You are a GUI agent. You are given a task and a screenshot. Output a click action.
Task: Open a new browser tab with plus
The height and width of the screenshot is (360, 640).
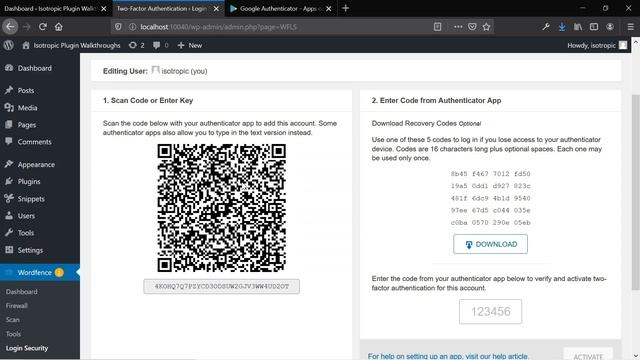pos(346,8)
